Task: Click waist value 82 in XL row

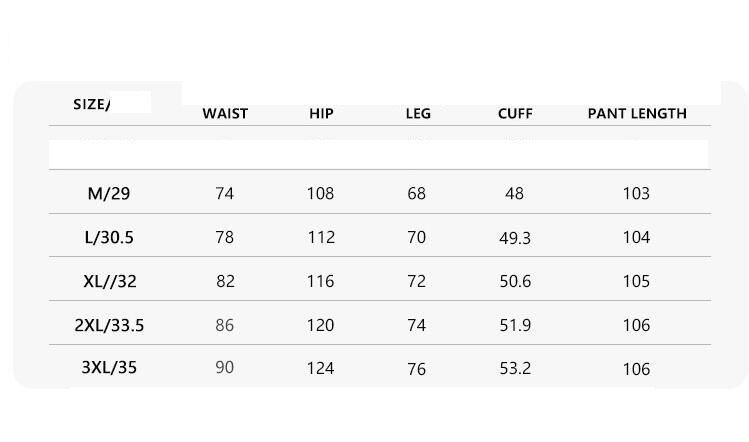Action: point(225,281)
